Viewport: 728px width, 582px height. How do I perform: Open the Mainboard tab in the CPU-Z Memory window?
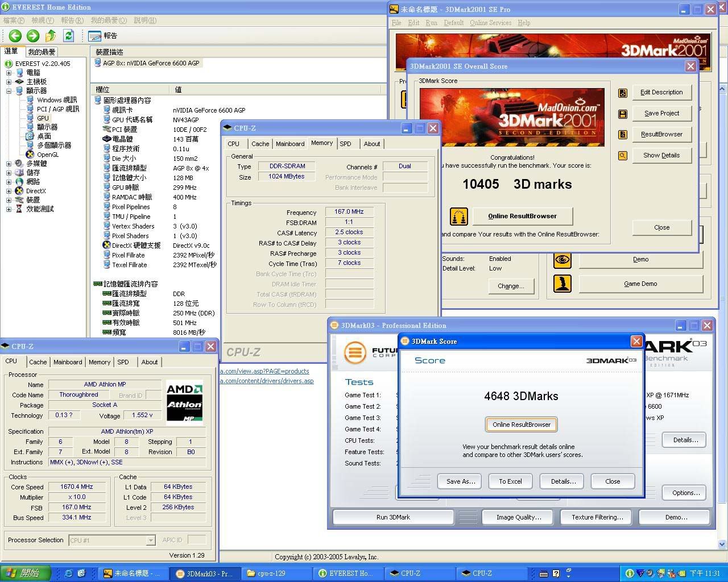click(290, 144)
